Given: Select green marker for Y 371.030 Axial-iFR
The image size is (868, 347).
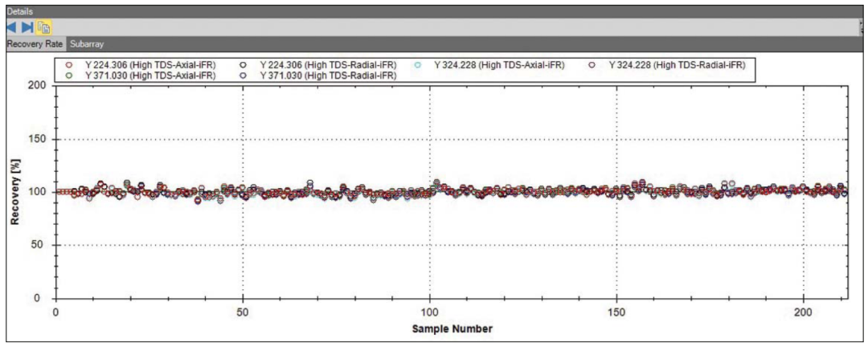Looking at the screenshot, I should click(x=70, y=75).
